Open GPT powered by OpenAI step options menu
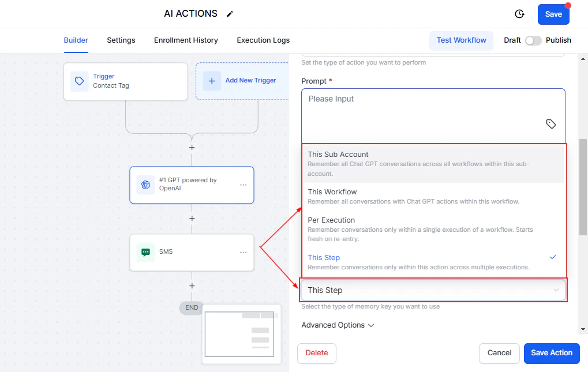Viewport: 588px width, 372px height. pyautogui.click(x=244, y=185)
